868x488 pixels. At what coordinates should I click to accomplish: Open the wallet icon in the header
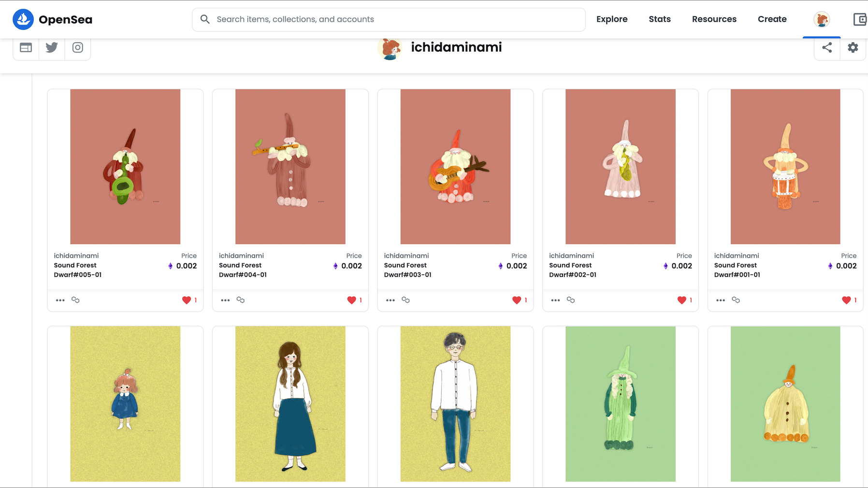860,19
